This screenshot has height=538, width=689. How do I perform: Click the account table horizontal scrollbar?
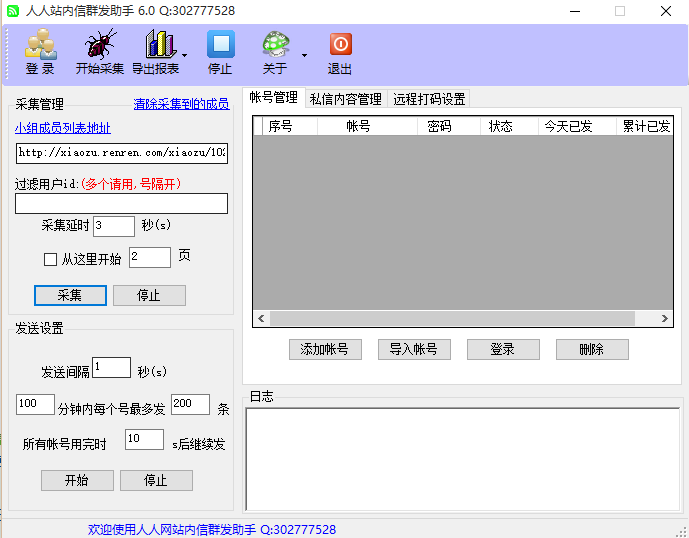[x=450, y=318]
